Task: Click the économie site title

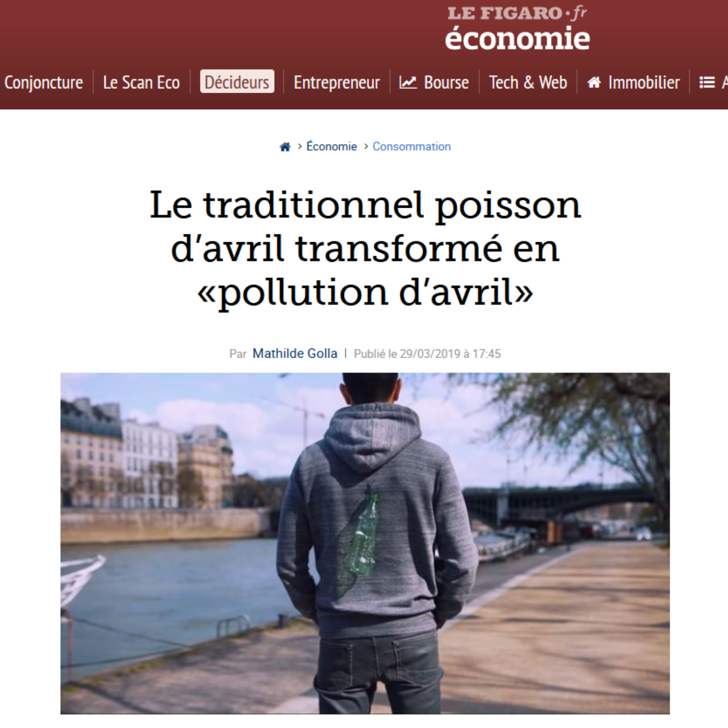Action: pyautogui.click(x=517, y=38)
